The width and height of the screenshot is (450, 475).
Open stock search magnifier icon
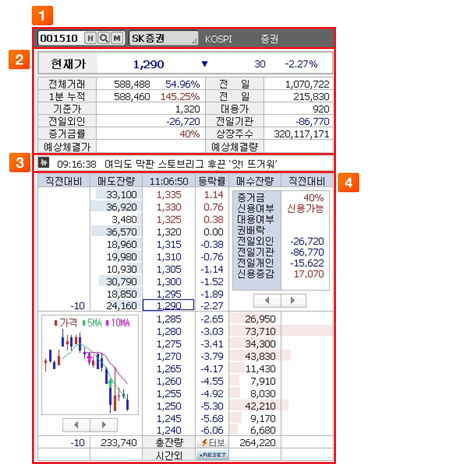tap(104, 38)
